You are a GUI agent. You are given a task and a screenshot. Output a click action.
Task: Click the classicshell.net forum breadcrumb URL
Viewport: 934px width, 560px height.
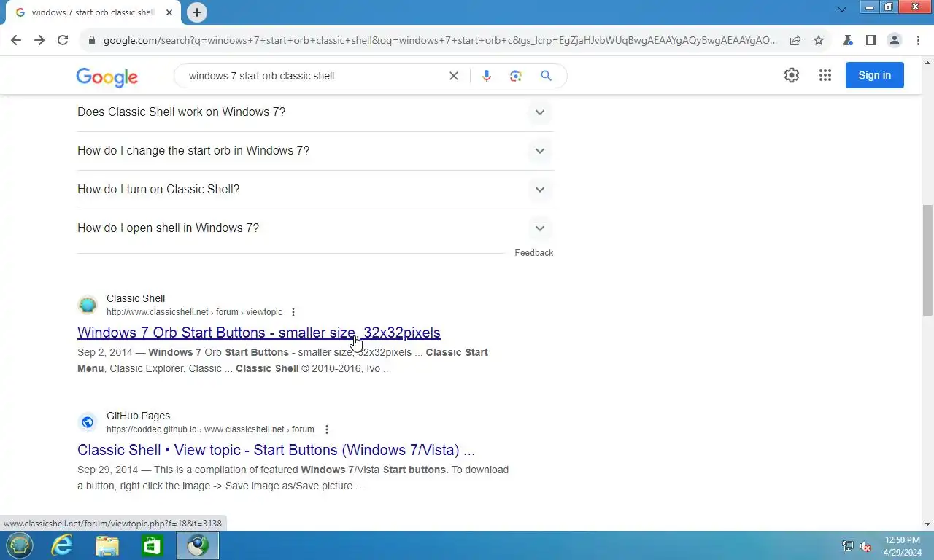[194, 312]
